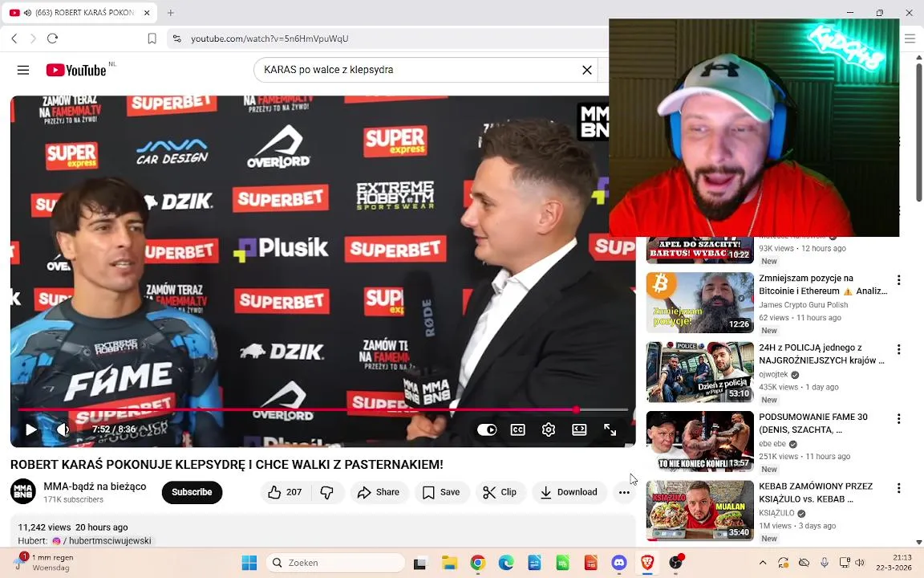The image size is (924, 578).
Task: Open APEL DO SZACHTY video thumbnail
Action: [700, 250]
